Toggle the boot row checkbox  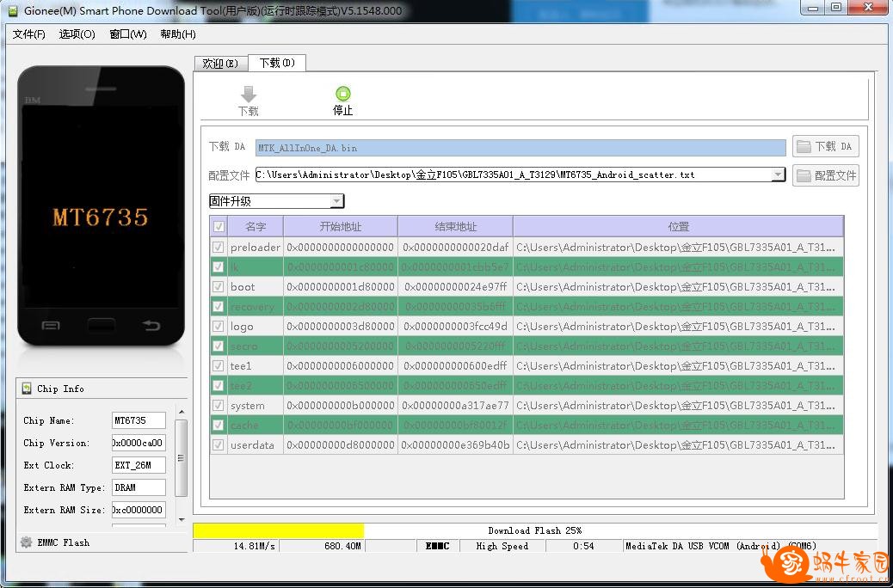(x=219, y=286)
